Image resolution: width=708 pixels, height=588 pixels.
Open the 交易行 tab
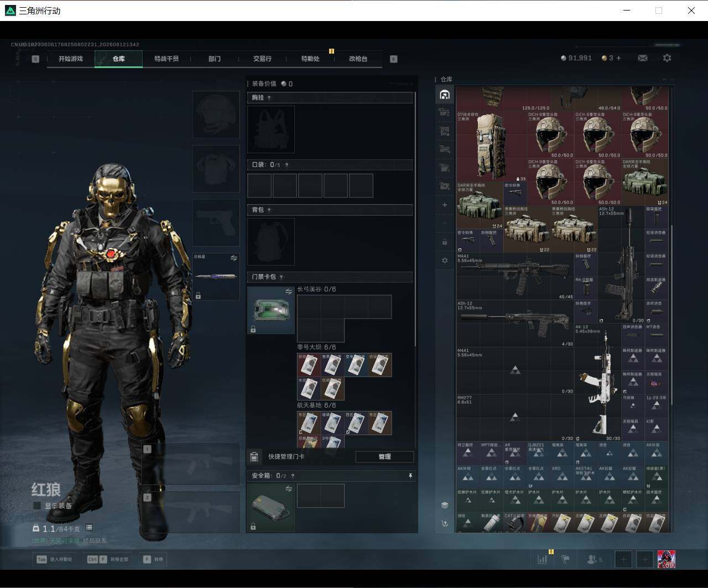(262, 59)
